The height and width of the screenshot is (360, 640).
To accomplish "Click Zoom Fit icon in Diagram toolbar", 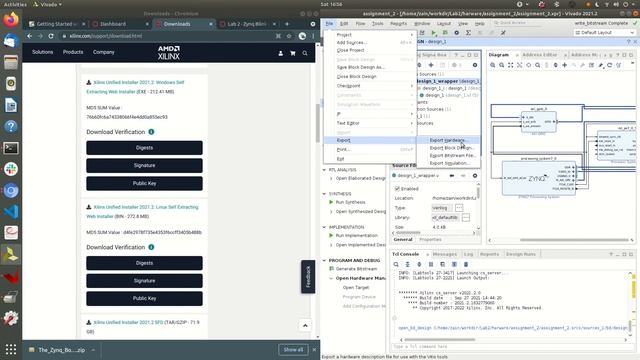I will coord(511,65).
